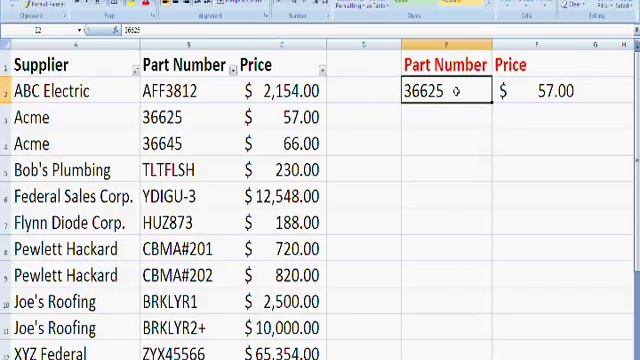
Task: Select part number 36645 cell
Action: (189, 143)
